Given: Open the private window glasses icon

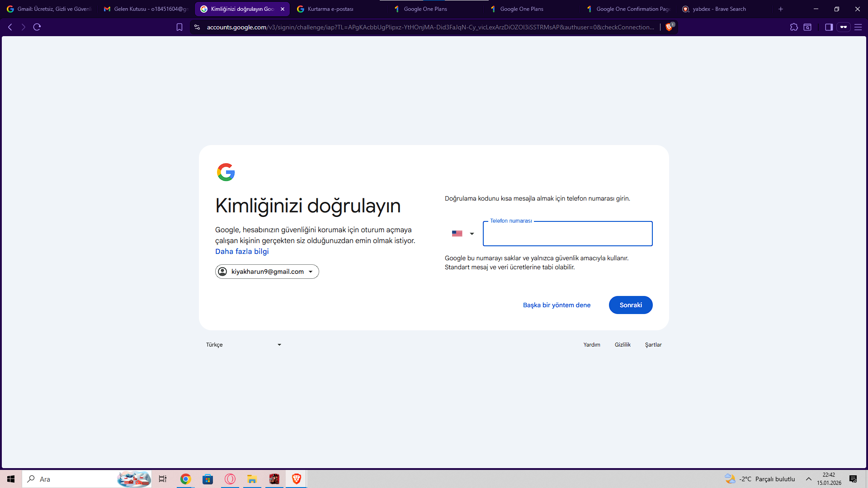Looking at the screenshot, I should [x=844, y=27].
